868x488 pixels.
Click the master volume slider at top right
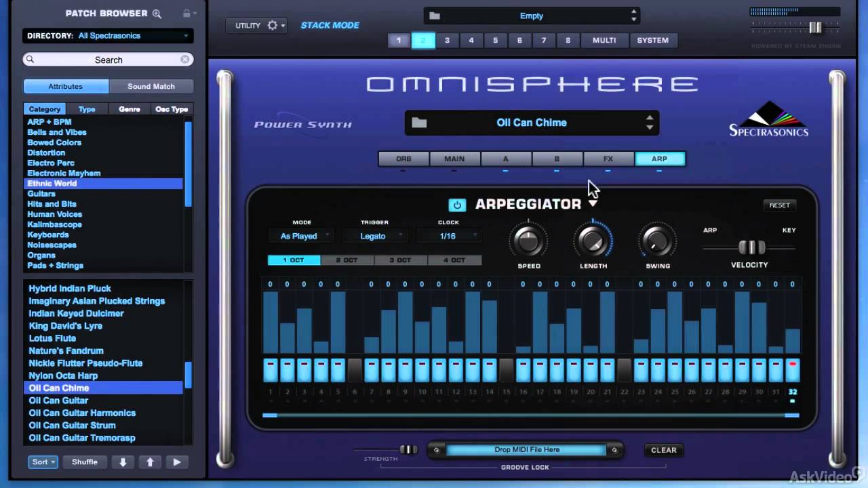(815, 28)
